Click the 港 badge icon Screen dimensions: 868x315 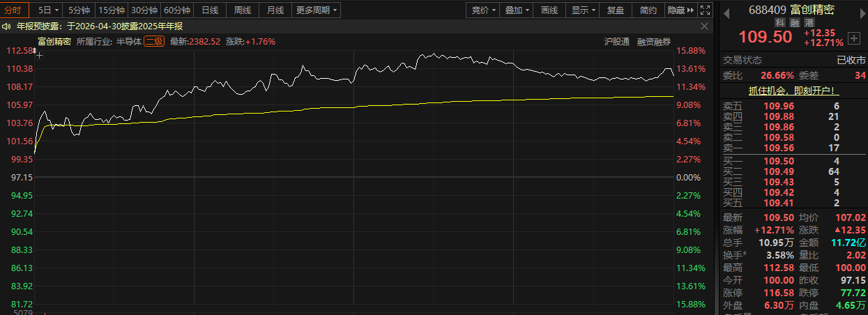point(809,23)
